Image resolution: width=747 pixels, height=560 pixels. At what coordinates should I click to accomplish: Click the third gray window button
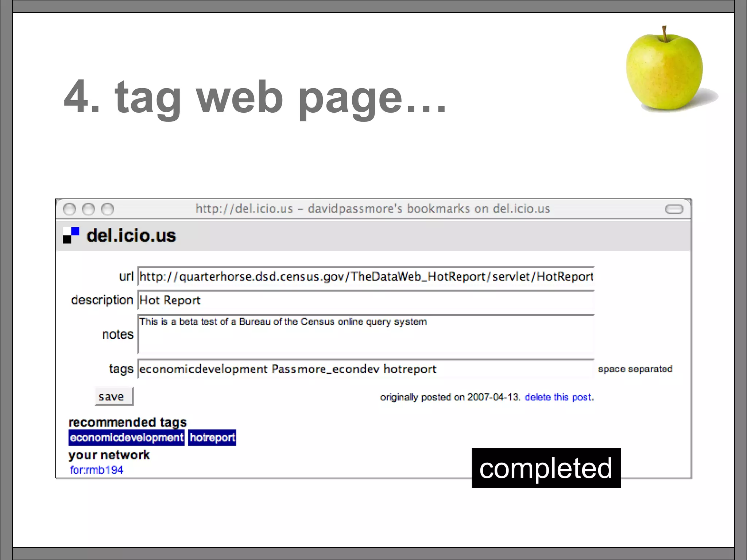pyautogui.click(x=107, y=209)
